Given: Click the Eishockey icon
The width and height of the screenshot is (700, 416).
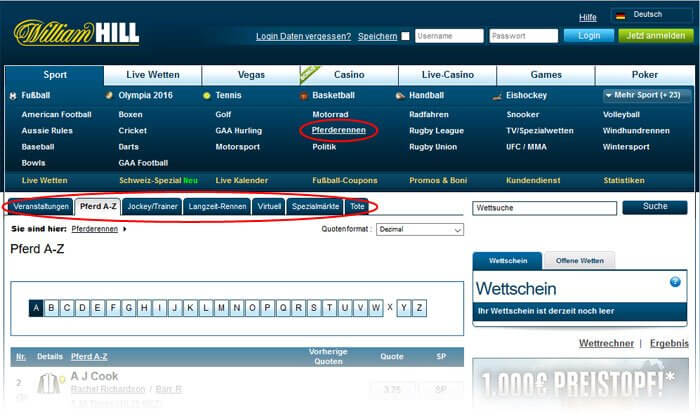Looking at the screenshot, I should (497, 96).
